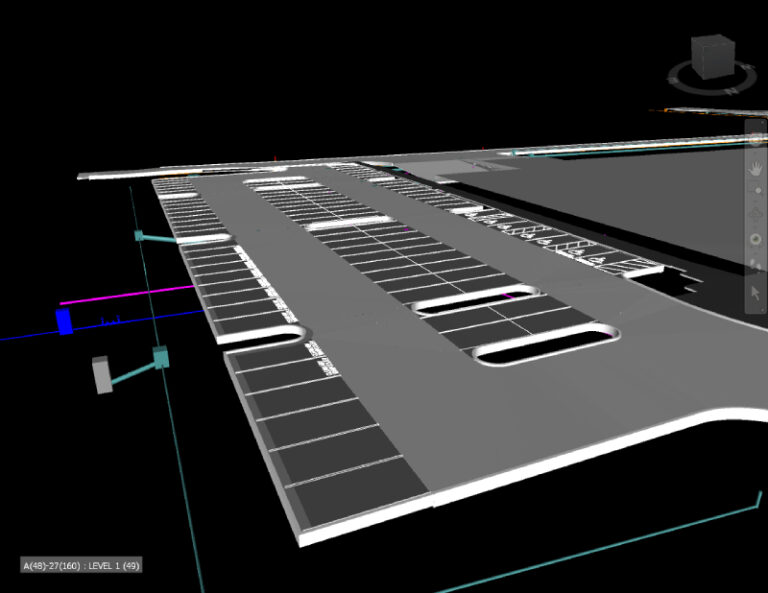The width and height of the screenshot is (768, 593).
Task: Pick the Select arrow tool
Action: pos(756,293)
